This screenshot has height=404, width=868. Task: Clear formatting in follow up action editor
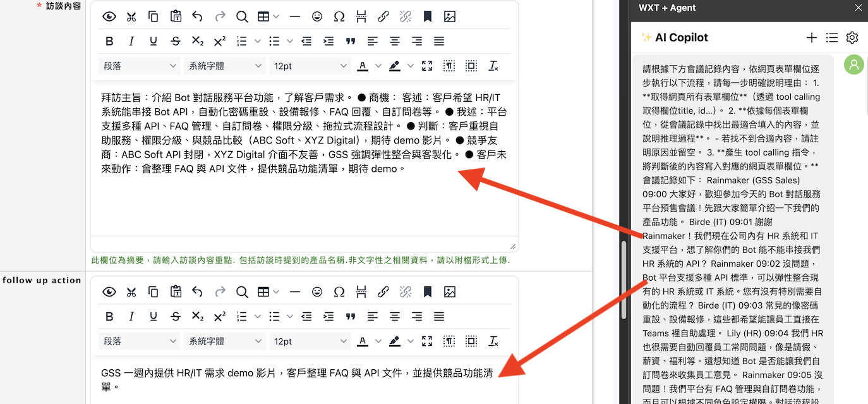click(494, 341)
